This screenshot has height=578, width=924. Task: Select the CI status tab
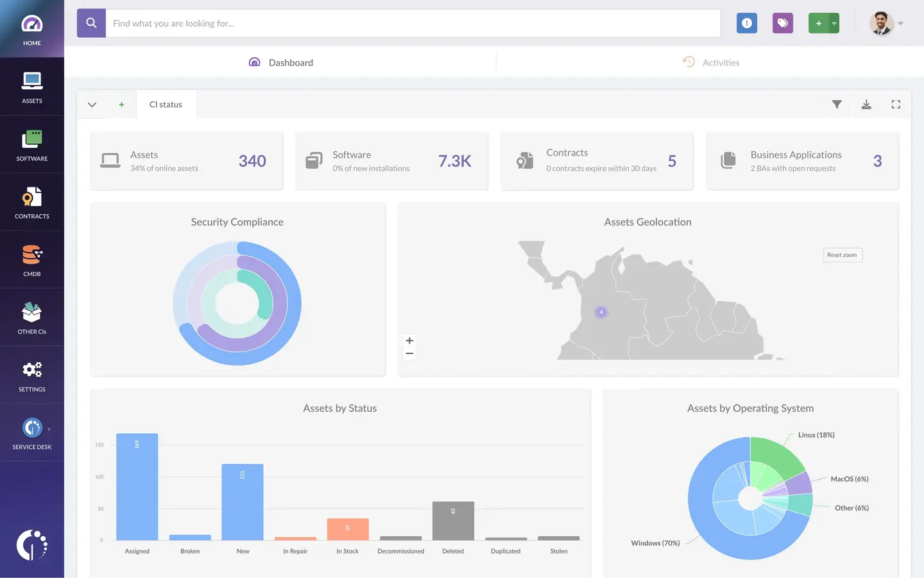pyautogui.click(x=166, y=105)
